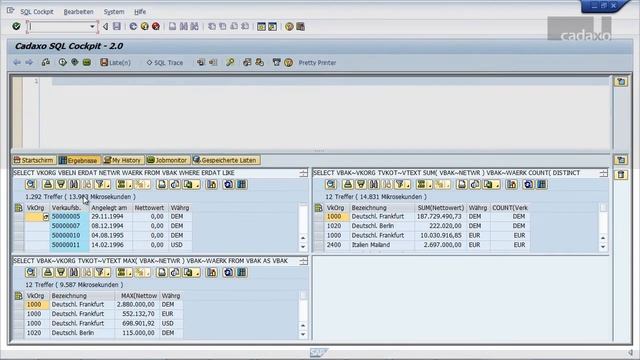This screenshot has width=640, height=360.
Task: Click the Verkaufsb. column header
Action: tap(69, 208)
